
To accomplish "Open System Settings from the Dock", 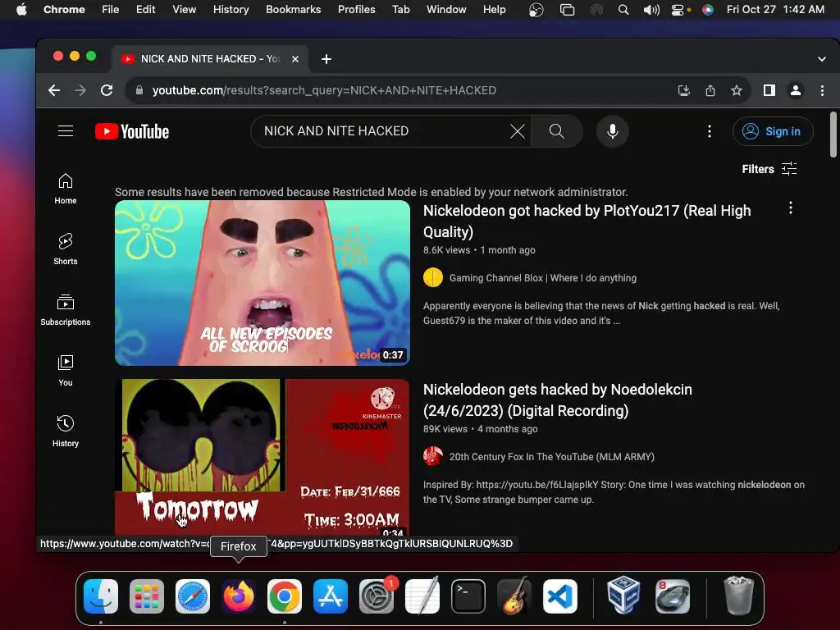I will tap(376, 596).
